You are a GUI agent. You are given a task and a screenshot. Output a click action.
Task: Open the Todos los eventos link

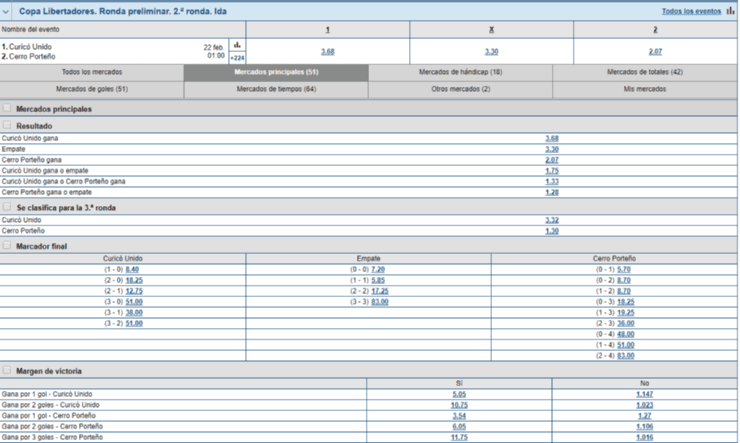point(691,11)
